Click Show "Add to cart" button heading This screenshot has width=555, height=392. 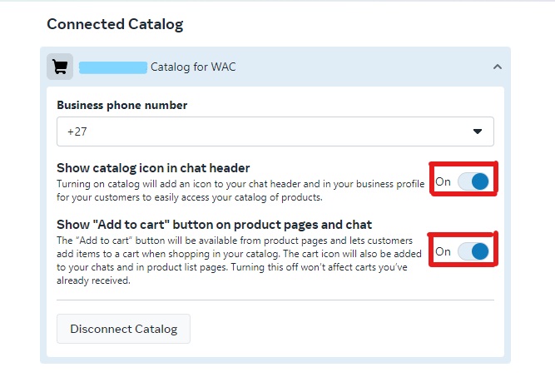point(214,225)
